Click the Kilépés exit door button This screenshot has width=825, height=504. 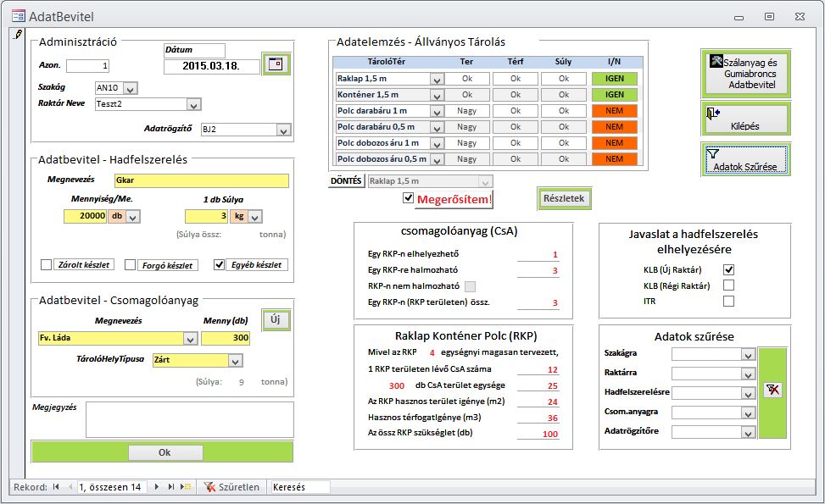click(x=745, y=119)
